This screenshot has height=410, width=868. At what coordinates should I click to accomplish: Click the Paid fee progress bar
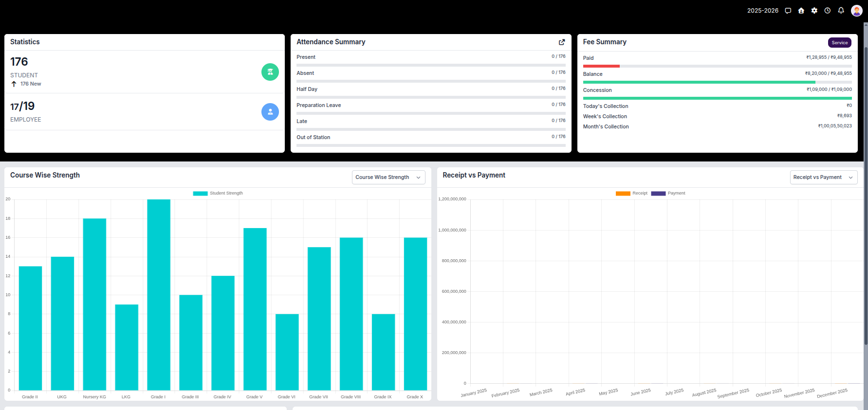point(717,66)
